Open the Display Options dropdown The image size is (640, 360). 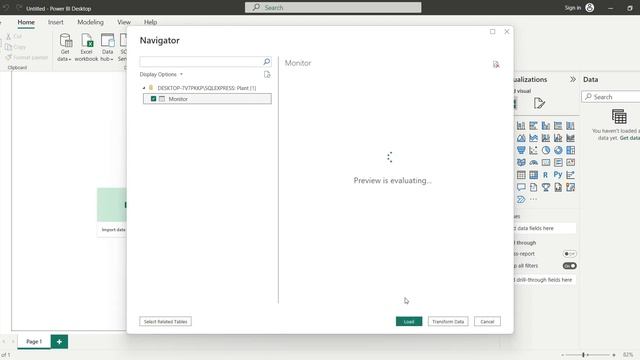tap(161, 74)
